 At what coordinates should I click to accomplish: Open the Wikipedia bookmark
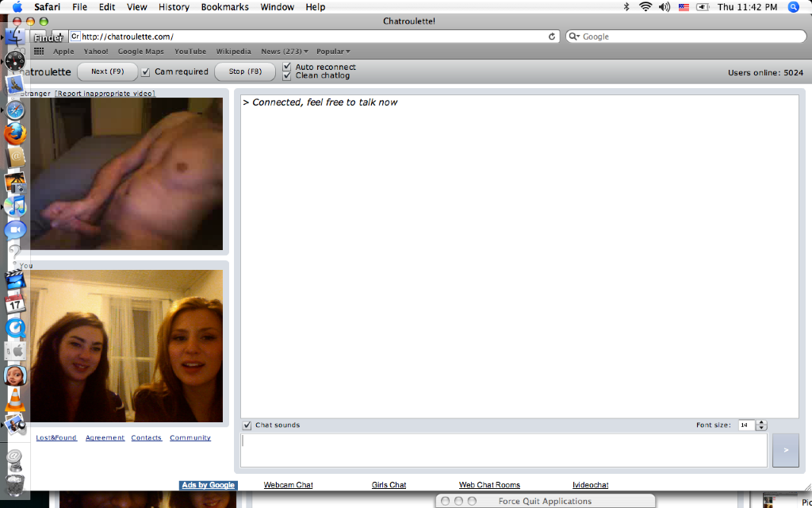click(x=234, y=52)
